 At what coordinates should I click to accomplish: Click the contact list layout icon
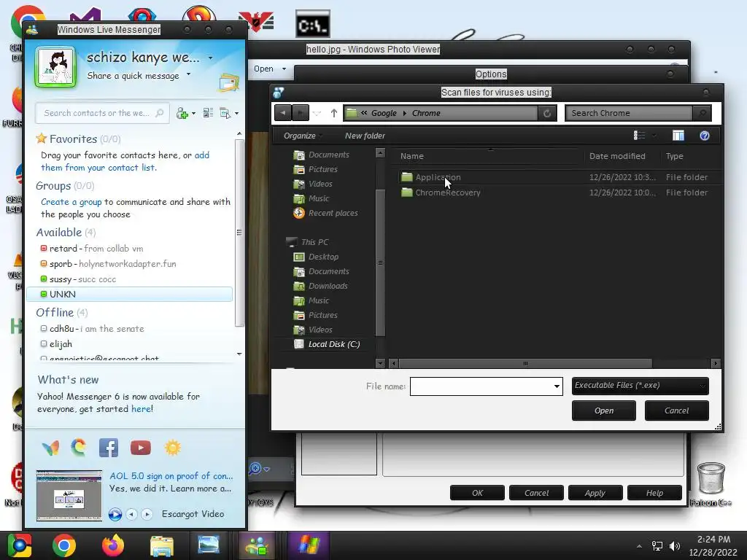click(208, 113)
